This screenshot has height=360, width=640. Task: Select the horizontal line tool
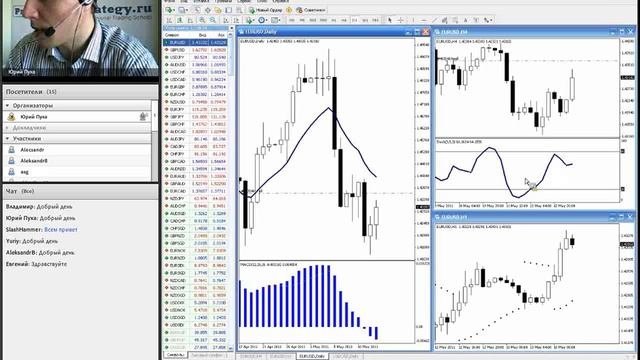(424, 20)
